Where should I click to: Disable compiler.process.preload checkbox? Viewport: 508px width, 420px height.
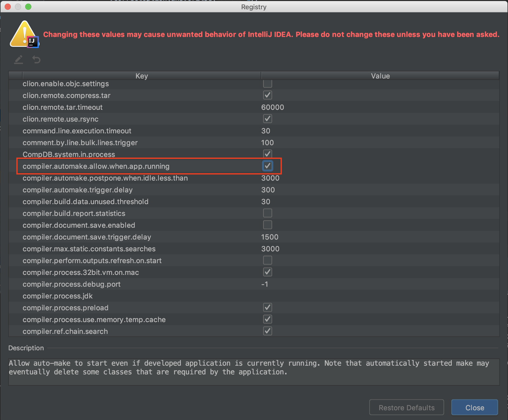pyautogui.click(x=267, y=307)
